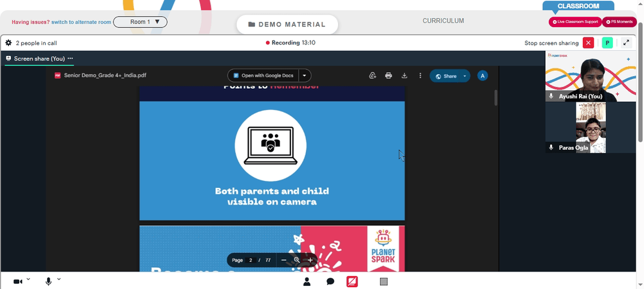Screen dimensions: 644x289
Task: Select Paras Ogla video tile
Action: tap(590, 127)
